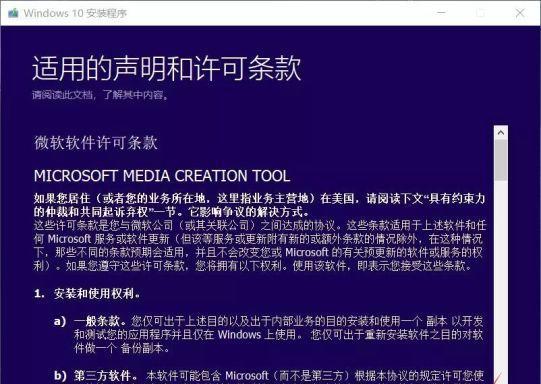Click the license scrollbar thumb
The width and height of the screenshot is (541, 384).
point(501,160)
